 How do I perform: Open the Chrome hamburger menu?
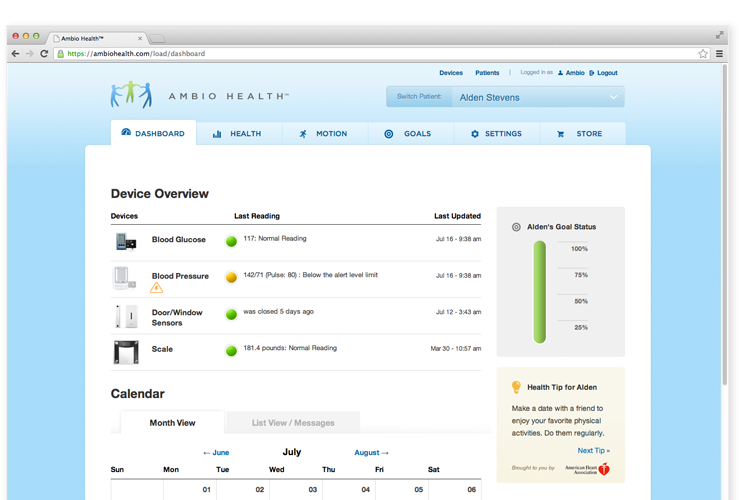720,54
